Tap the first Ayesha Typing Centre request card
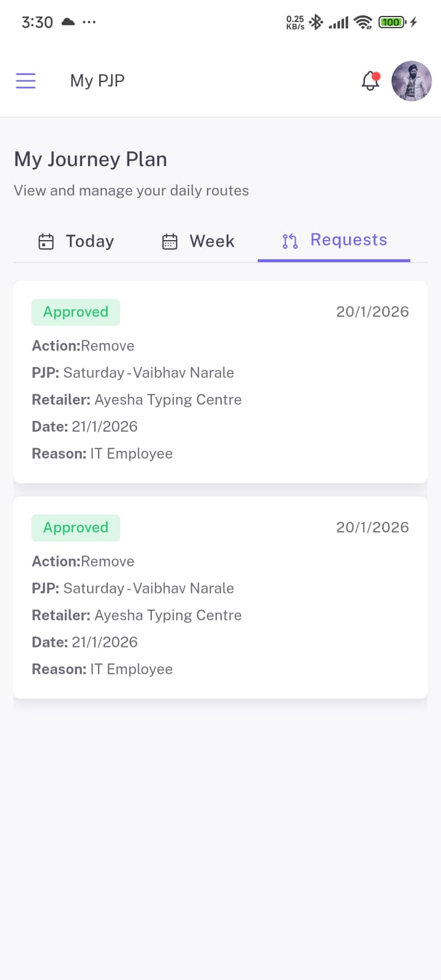 click(221, 382)
